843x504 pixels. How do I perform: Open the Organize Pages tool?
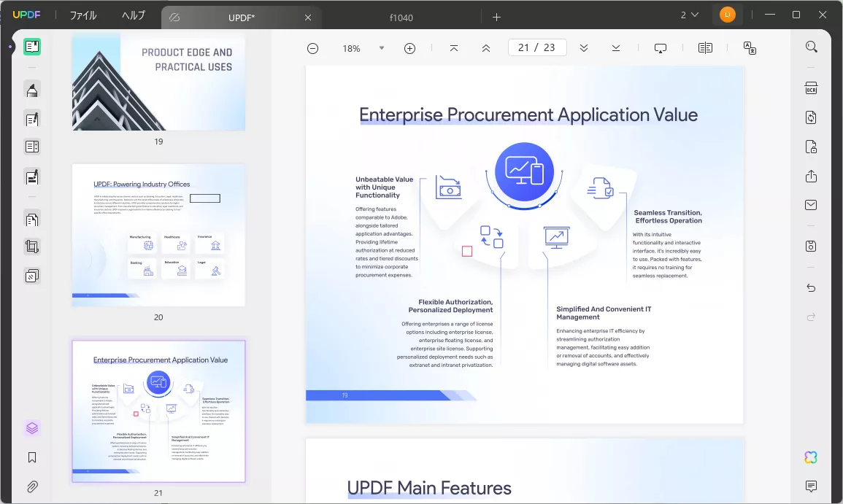pyautogui.click(x=32, y=220)
